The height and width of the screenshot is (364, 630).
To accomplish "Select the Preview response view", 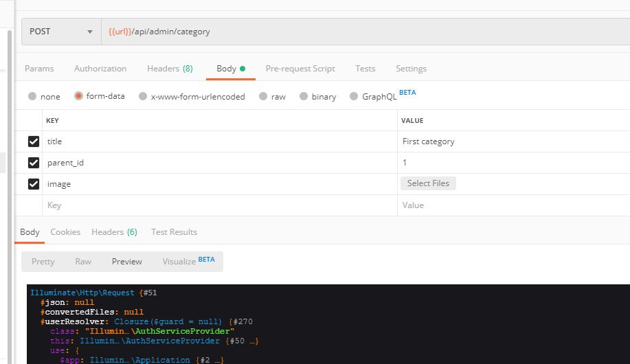I will [x=127, y=262].
